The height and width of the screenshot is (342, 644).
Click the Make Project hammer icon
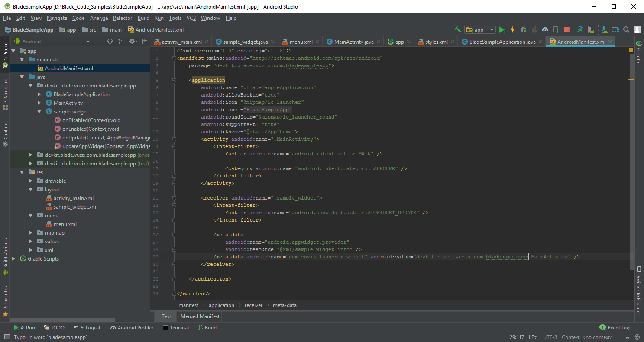click(458, 30)
